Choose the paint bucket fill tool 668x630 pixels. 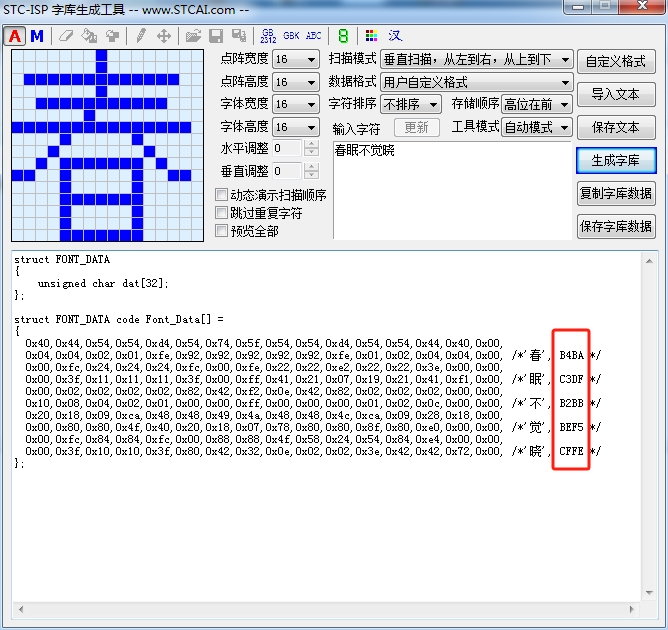point(89,36)
